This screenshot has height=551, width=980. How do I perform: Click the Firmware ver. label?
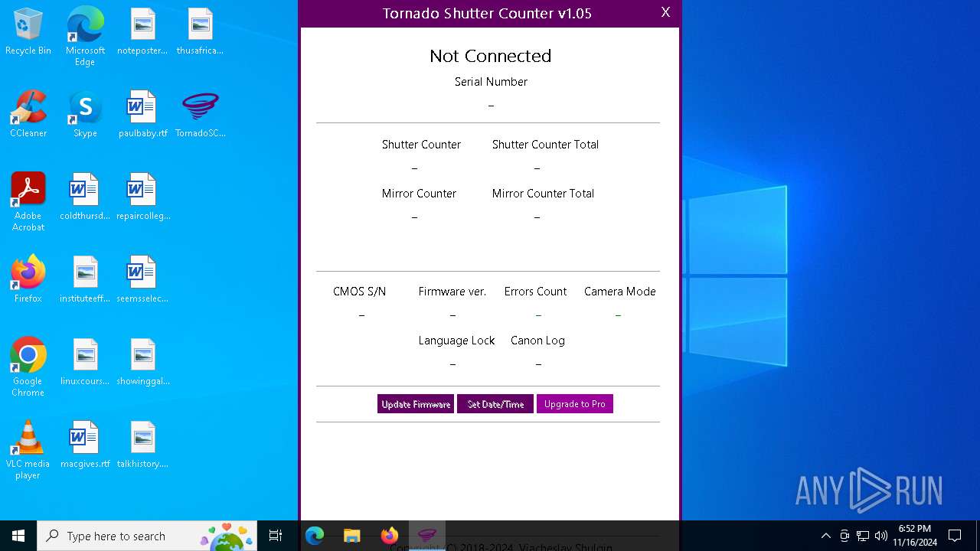452,292
